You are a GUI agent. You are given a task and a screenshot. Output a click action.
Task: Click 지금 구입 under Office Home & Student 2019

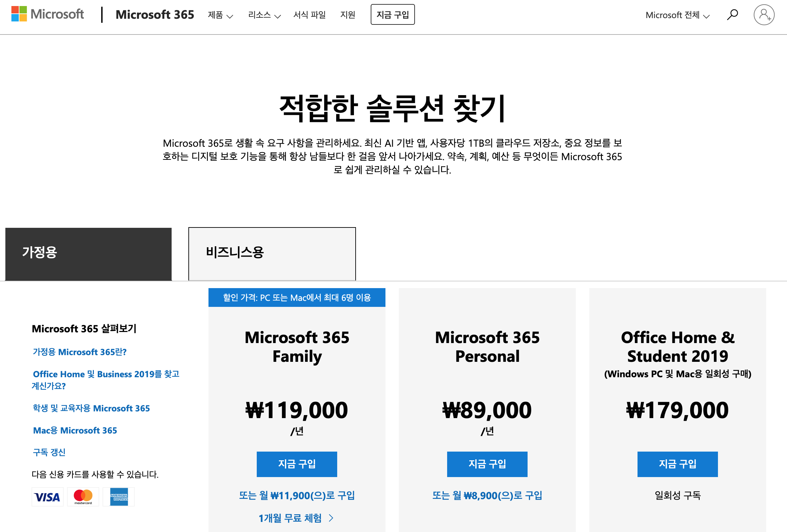(677, 464)
